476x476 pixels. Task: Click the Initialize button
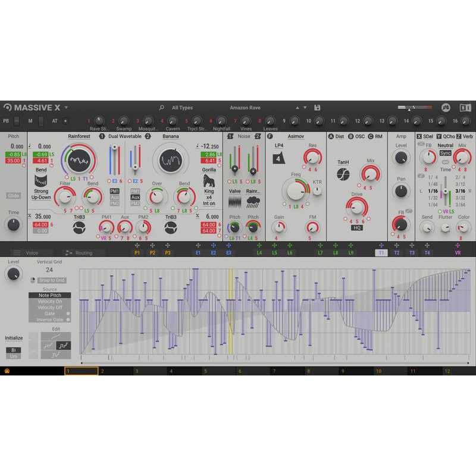tap(14, 338)
